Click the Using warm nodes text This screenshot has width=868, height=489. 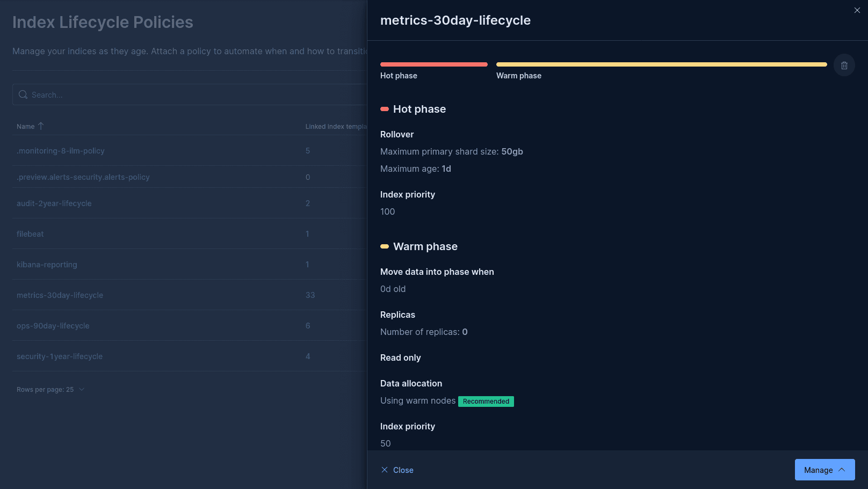pyautogui.click(x=418, y=400)
